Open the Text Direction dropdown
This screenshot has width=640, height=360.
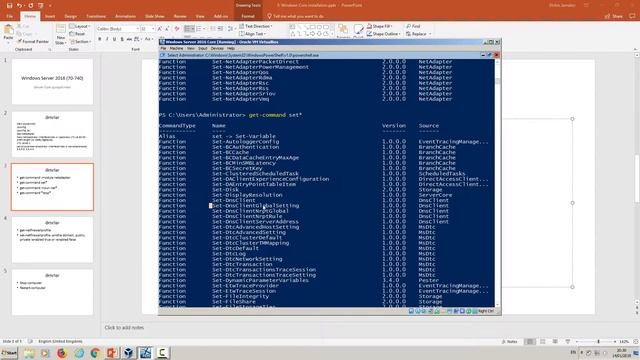click(x=256, y=26)
